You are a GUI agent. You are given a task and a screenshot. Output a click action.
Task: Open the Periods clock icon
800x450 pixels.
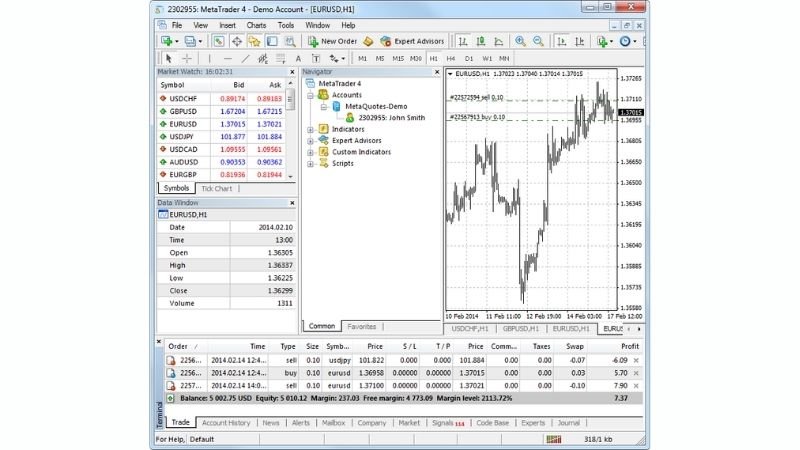[x=625, y=41]
